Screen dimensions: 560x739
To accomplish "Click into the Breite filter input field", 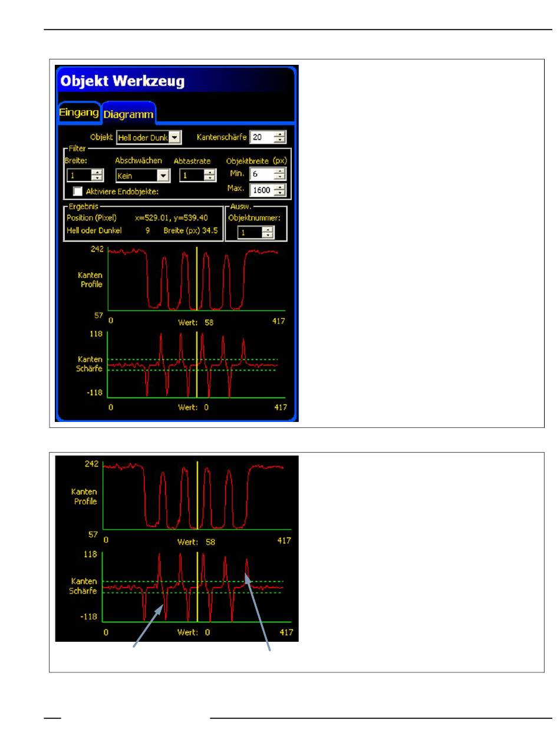I will (x=78, y=175).
